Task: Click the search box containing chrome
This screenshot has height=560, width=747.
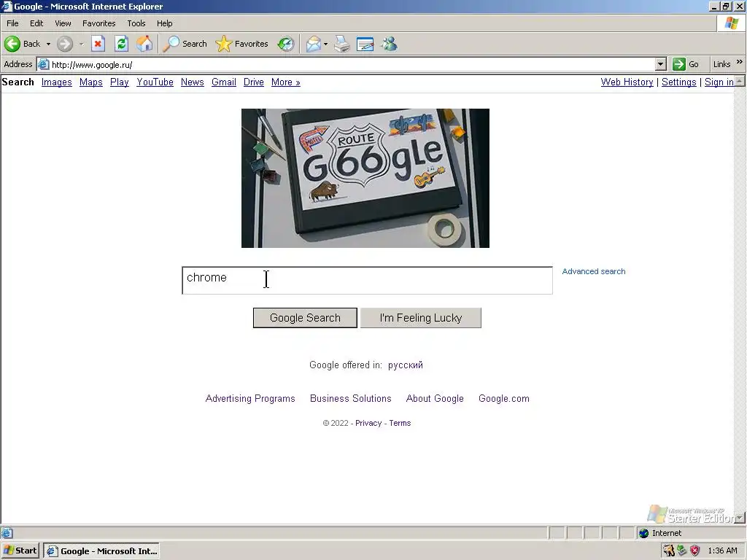Action: [x=368, y=281]
